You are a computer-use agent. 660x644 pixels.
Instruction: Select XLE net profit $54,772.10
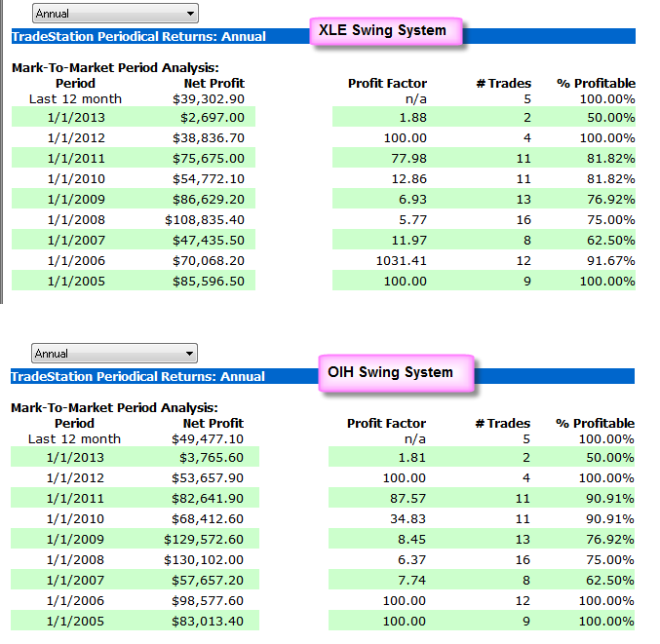209,179
